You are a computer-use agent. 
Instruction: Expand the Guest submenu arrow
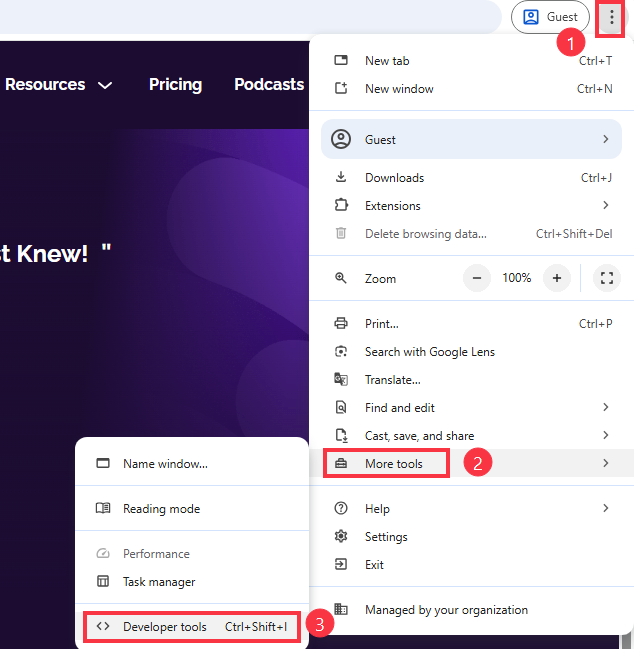coord(606,139)
